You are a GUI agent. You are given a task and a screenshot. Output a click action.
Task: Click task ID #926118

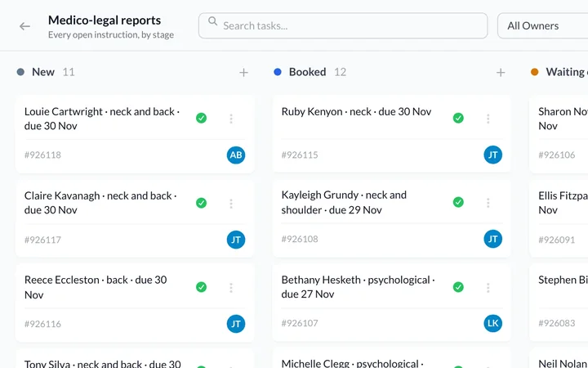[x=42, y=155]
